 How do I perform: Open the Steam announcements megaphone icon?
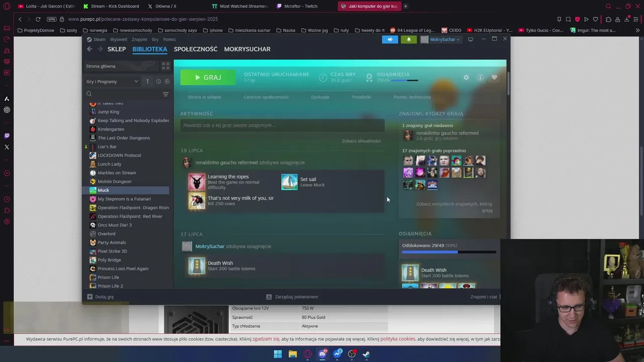(390, 39)
